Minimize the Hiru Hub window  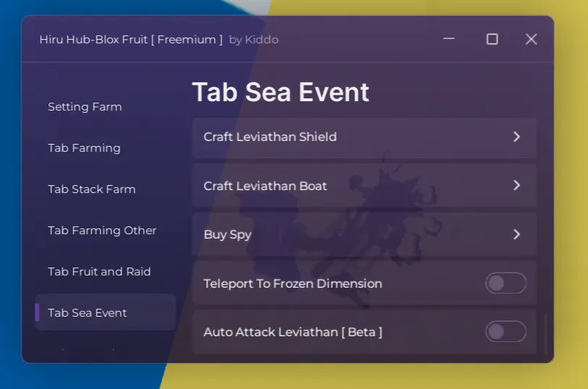pyautogui.click(x=449, y=39)
